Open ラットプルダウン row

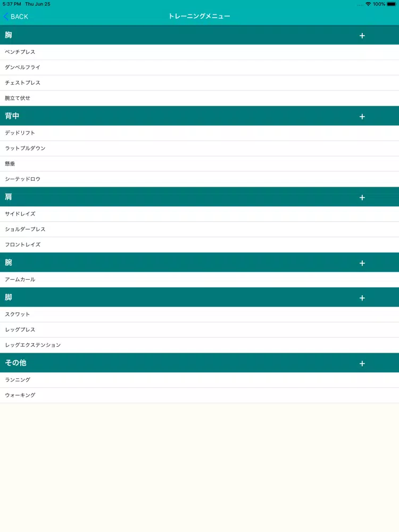(x=199, y=148)
